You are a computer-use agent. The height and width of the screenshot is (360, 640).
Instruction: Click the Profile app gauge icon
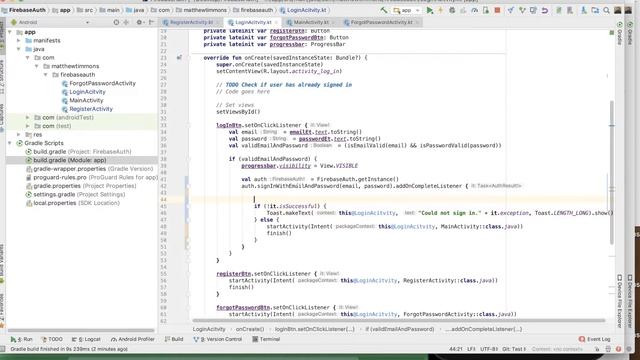click(x=474, y=10)
